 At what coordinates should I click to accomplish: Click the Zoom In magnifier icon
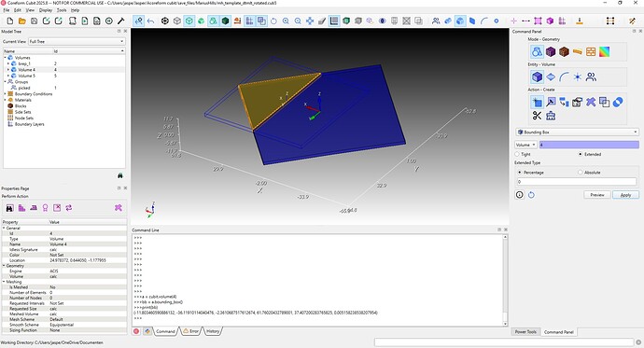tap(286, 21)
